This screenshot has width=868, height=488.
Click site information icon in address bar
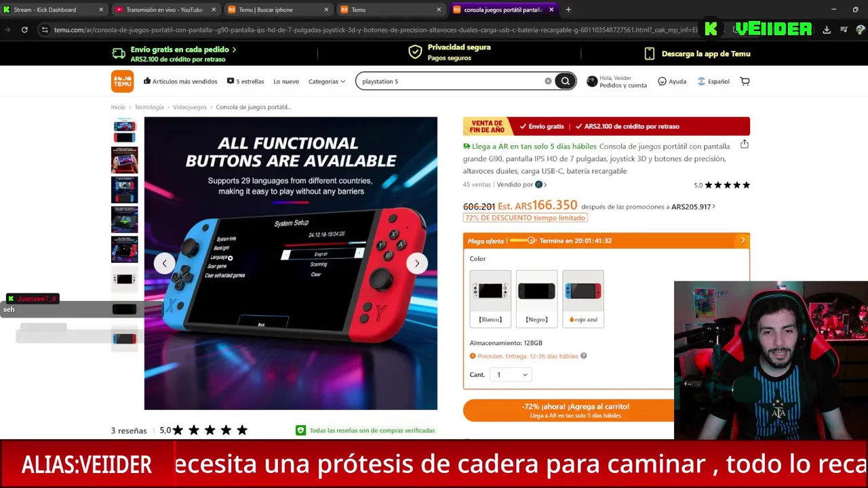(44, 30)
